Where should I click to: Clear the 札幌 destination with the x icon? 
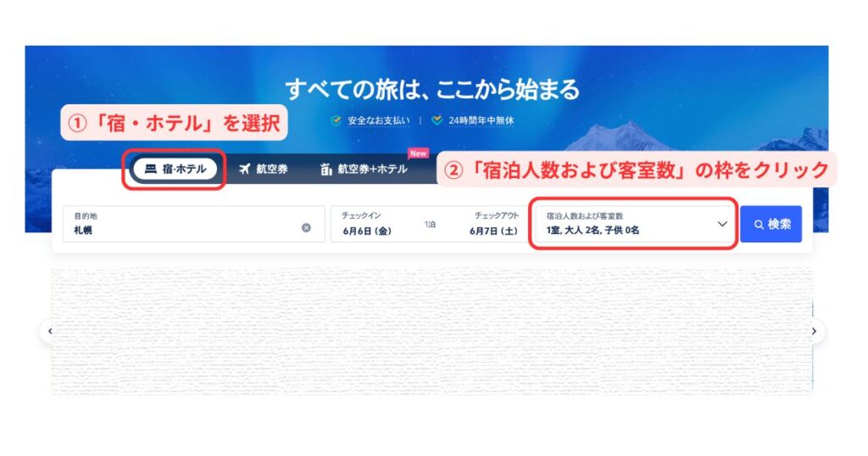click(306, 227)
